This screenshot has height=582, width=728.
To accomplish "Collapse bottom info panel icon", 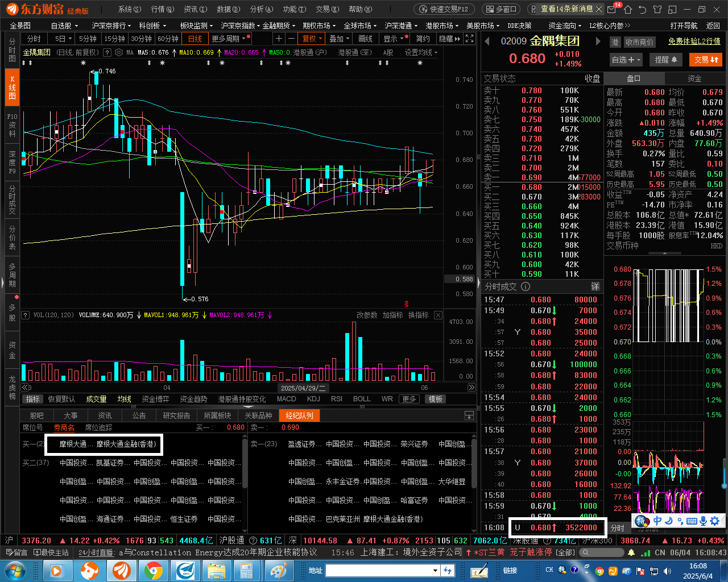I will [469, 415].
